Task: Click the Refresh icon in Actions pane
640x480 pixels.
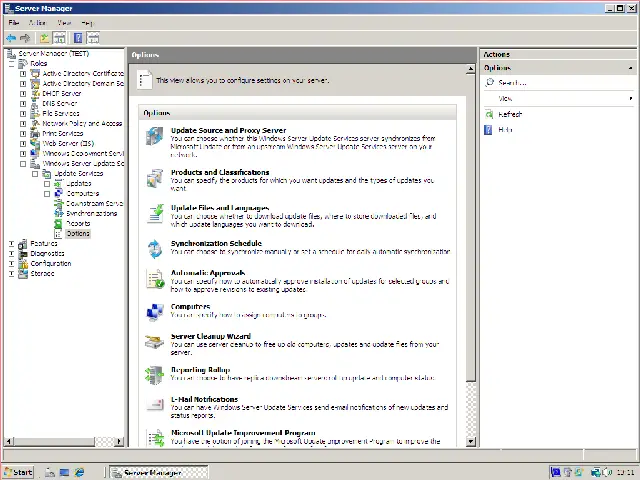Action: pos(489,114)
